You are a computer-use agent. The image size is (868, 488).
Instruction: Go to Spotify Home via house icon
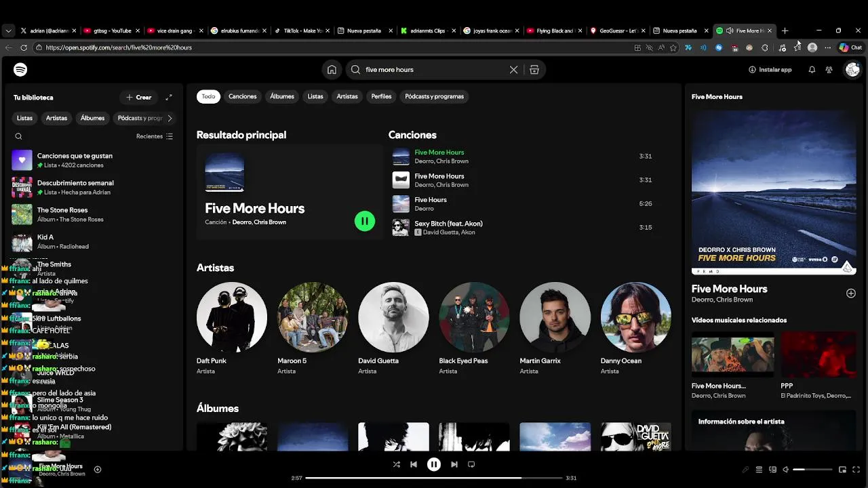click(332, 69)
